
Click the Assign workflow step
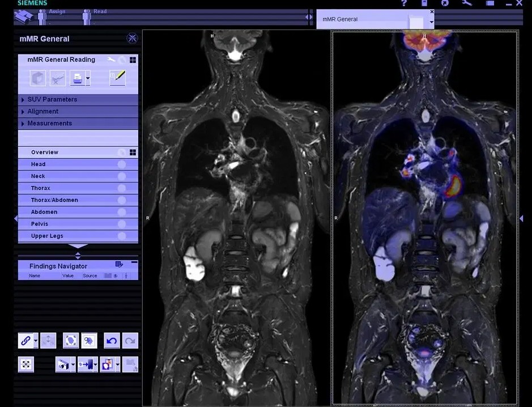pos(51,16)
